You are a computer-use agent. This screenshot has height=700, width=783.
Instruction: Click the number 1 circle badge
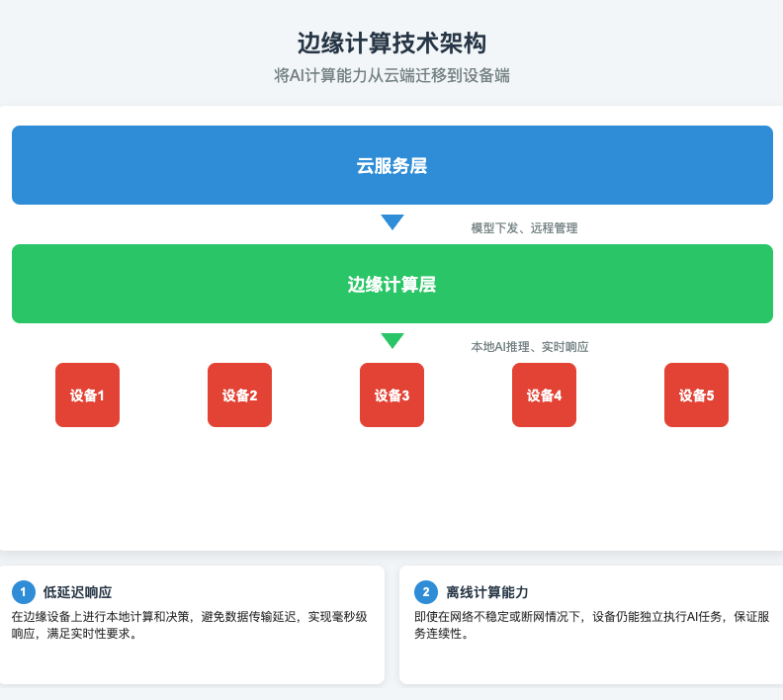[x=24, y=592]
